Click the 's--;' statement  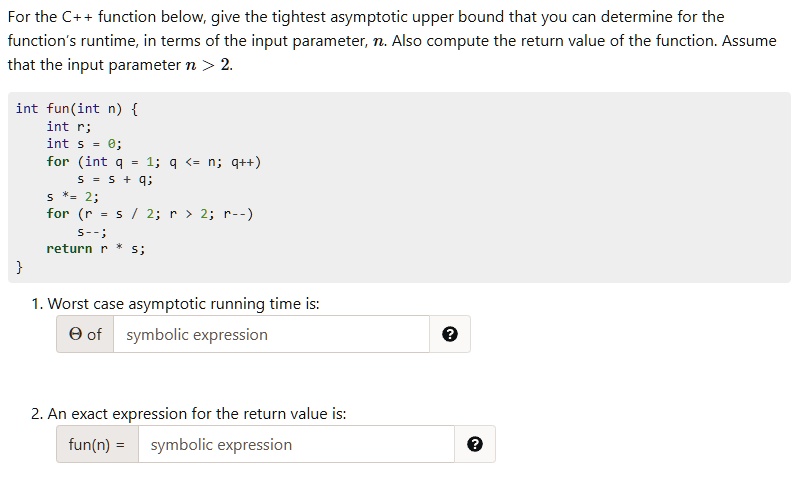click(92, 232)
